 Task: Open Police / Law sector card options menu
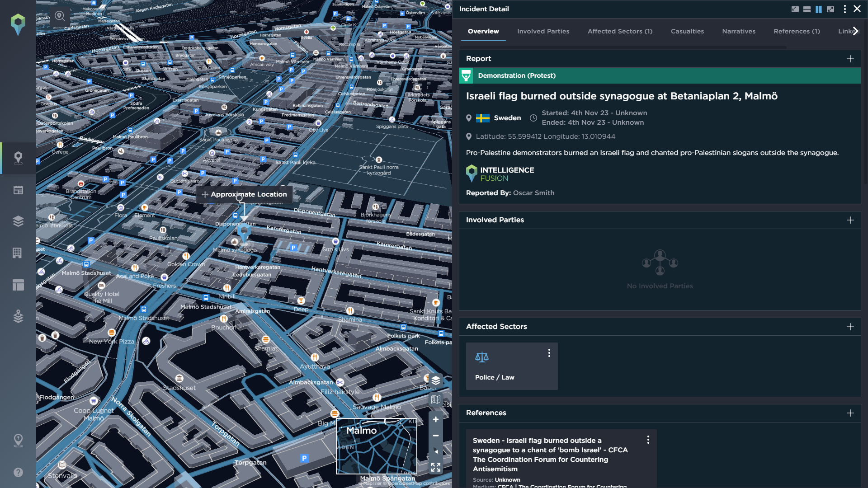click(x=549, y=353)
